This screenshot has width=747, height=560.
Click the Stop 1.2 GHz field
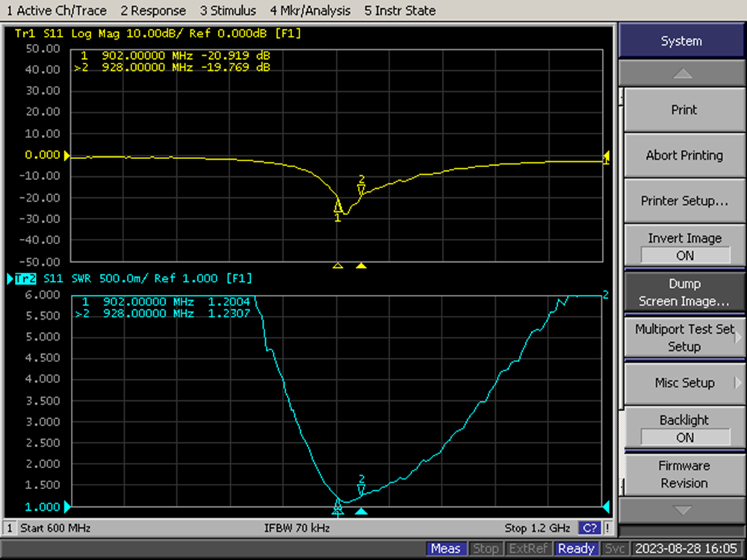coord(537,528)
